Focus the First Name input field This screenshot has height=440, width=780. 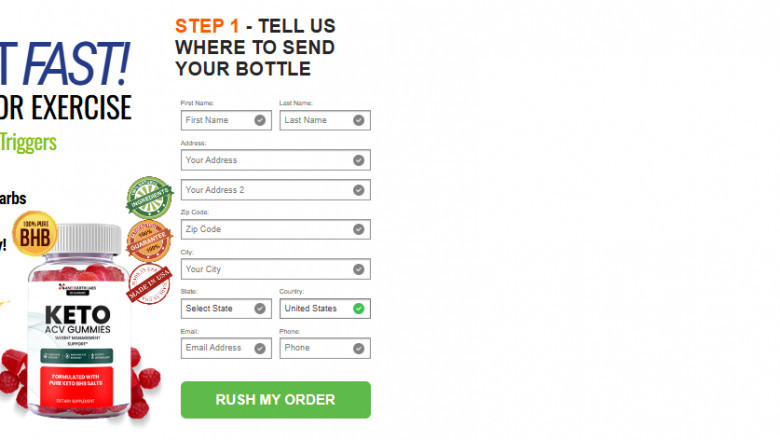pos(226,120)
